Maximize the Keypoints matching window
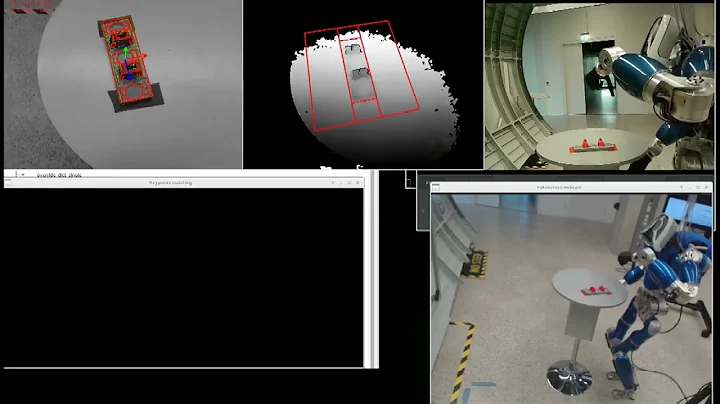The image size is (720, 404). [349, 183]
